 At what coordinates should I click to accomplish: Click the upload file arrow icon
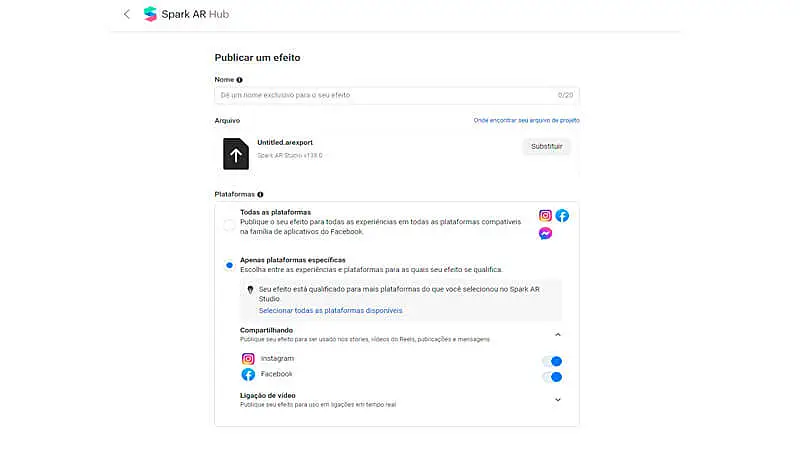pos(236,154)
